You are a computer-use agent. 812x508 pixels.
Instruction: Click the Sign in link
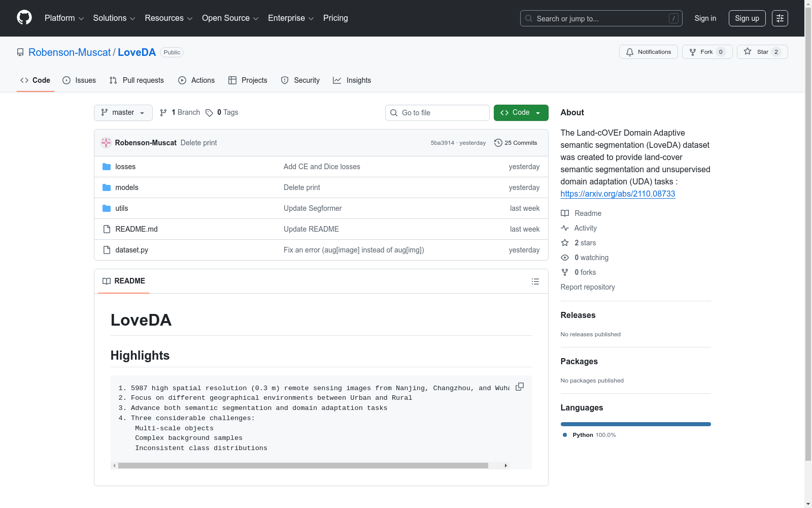(x=705, y=18)
